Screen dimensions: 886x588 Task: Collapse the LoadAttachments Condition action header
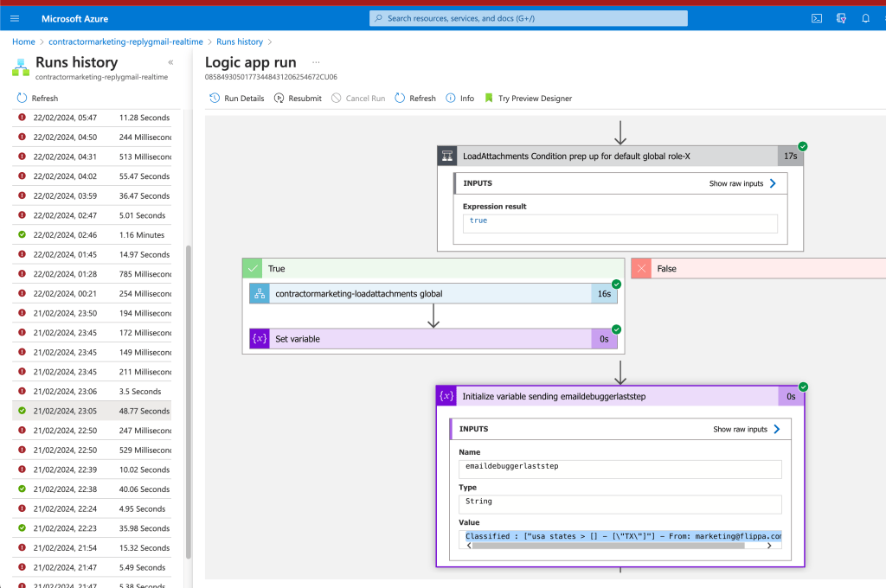620,156
